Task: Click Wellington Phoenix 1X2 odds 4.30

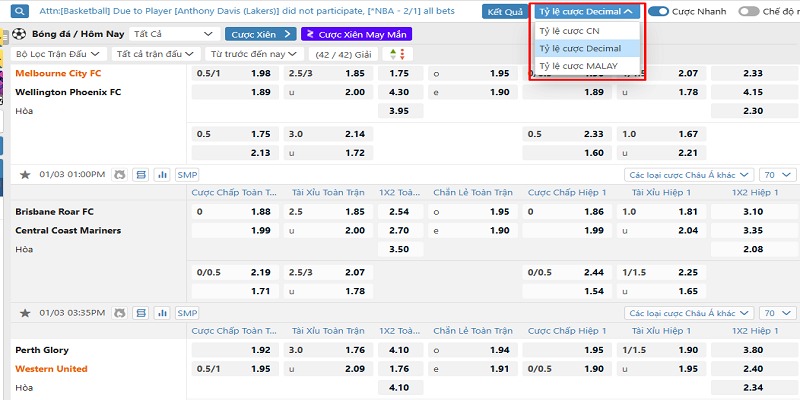Action: (401, 92)
